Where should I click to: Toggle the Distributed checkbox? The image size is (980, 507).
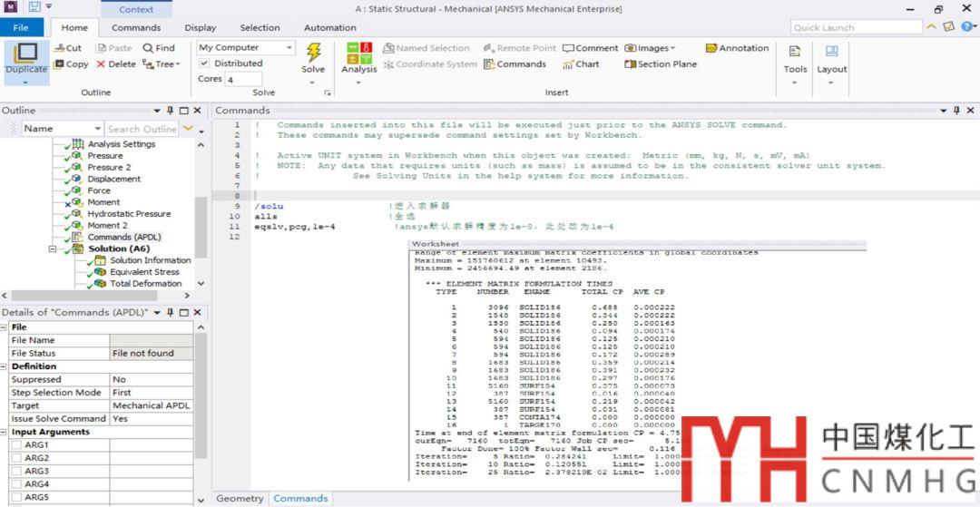point(204,63)
